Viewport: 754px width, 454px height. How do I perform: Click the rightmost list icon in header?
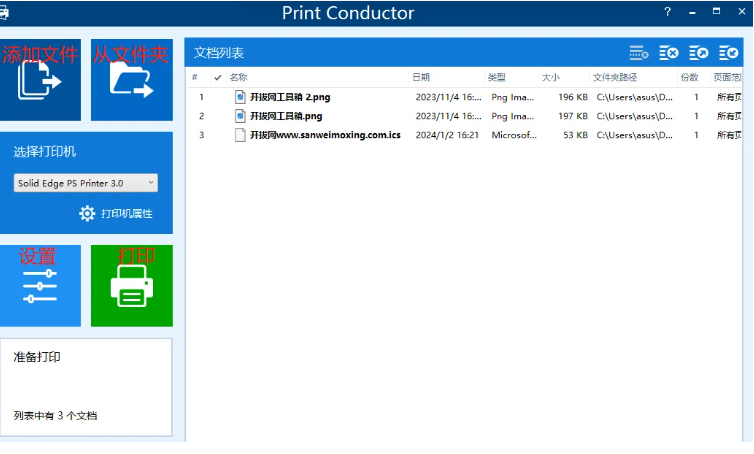728,53
